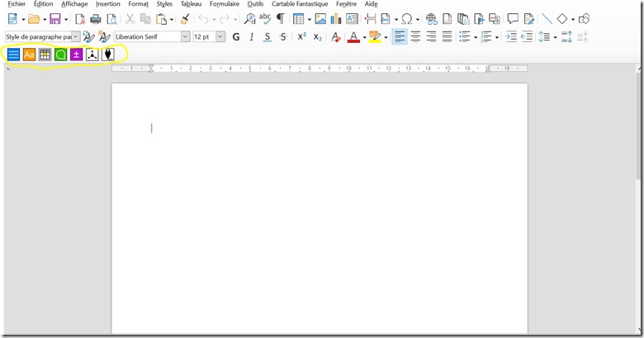
Task: Expand the line spacing dropdown arrow
Action: click(x=556, y=37)
